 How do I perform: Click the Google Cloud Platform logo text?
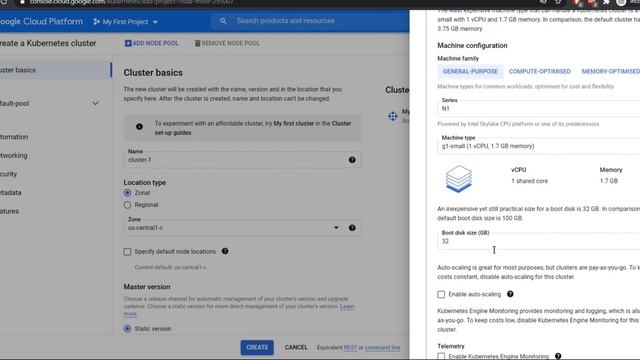pyautogui.click(x=41, y=22)
